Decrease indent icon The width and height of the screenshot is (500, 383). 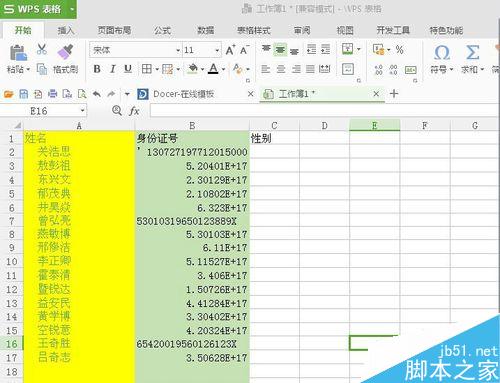tap(311, 50)
